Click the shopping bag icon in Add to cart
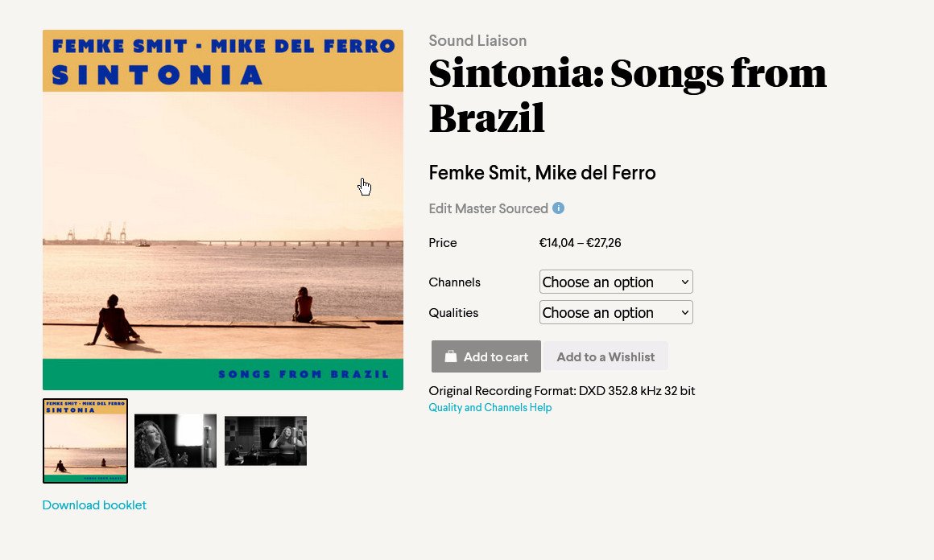Image resolution: width=934 pixels, height=560 pixels. point(451,356)
